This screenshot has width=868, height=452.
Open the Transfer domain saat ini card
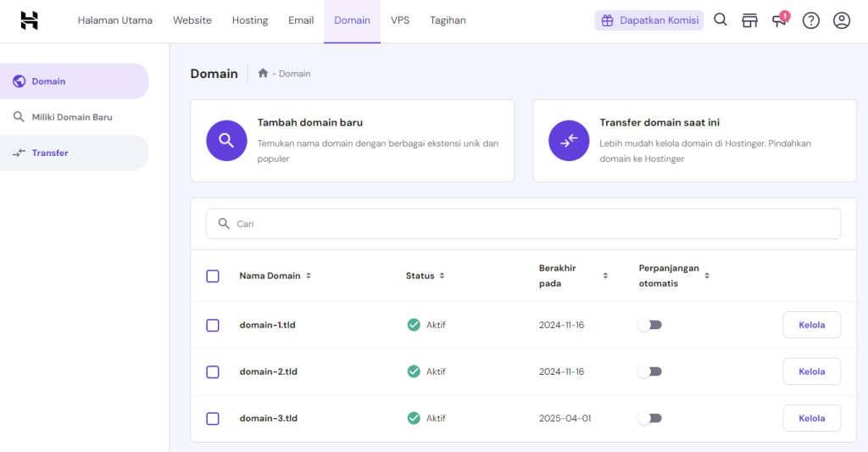coord(695,141)
